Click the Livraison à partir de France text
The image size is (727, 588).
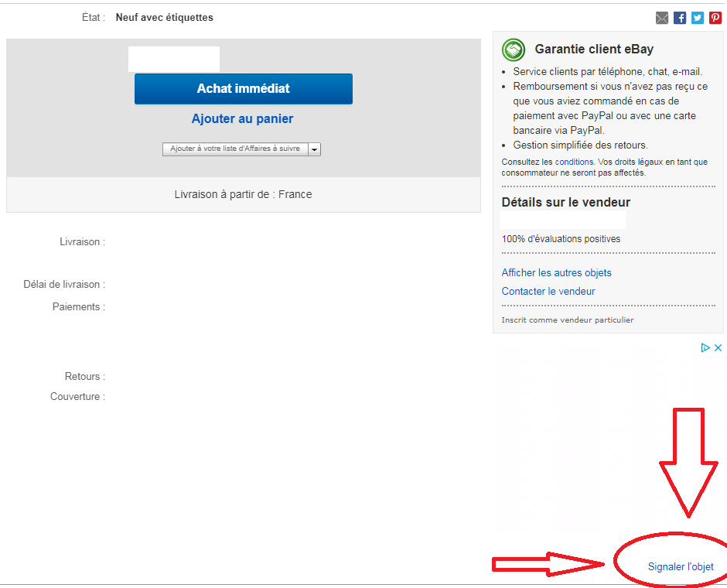[243, 194]
